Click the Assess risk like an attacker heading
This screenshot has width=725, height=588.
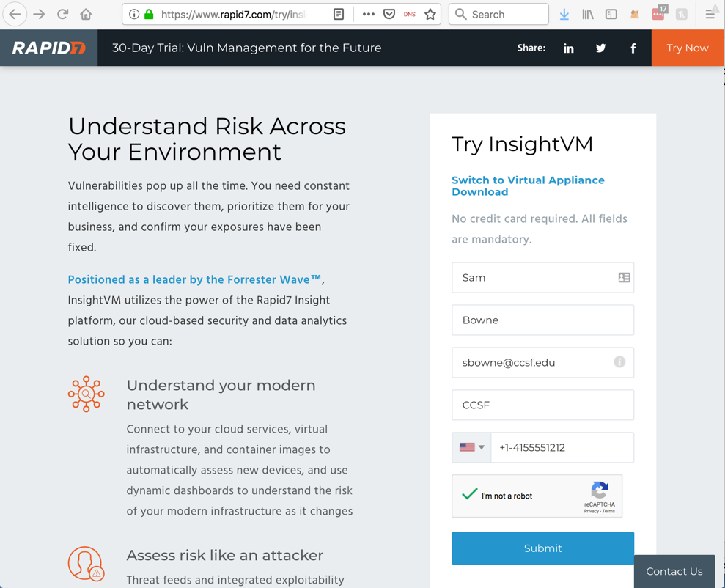click(225, 555)
